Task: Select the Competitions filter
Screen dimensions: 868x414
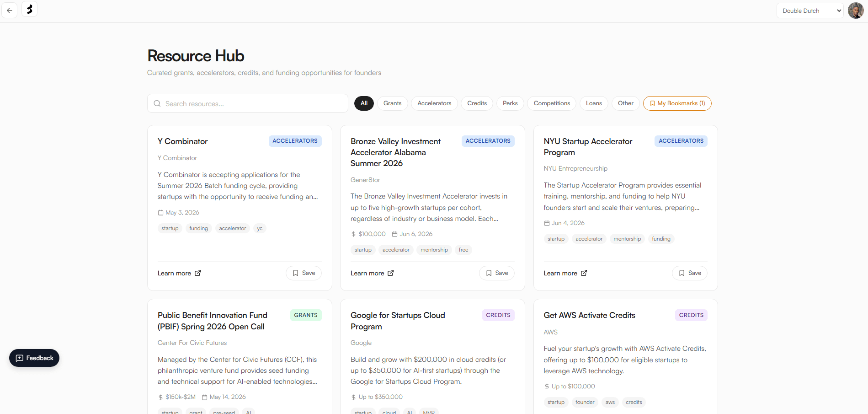Action: coord(551,103)
